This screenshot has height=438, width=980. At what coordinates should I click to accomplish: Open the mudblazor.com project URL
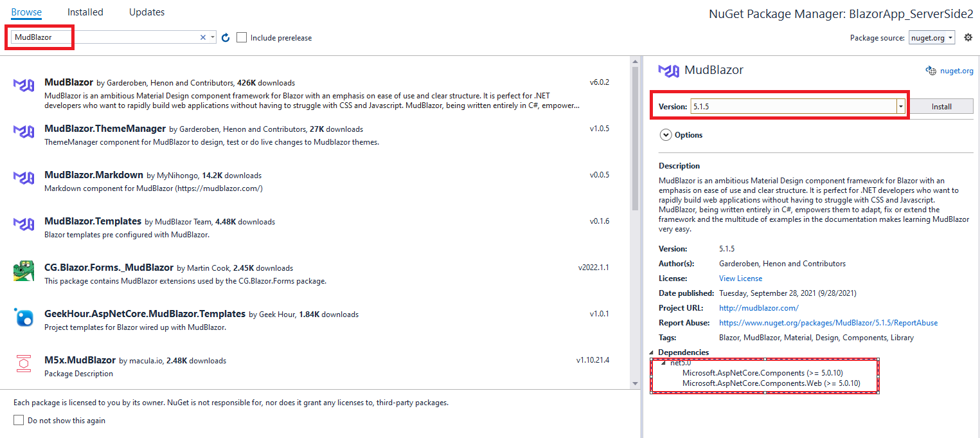coord(759,308)
